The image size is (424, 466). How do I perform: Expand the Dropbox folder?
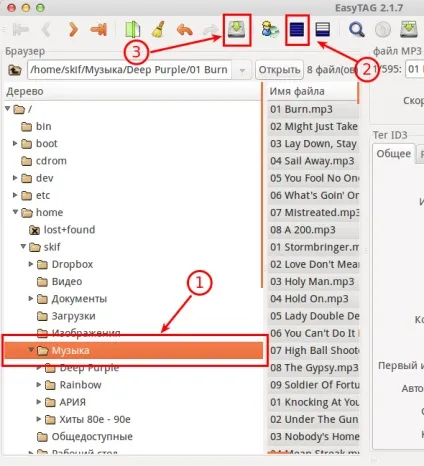[x=31, y=264]
